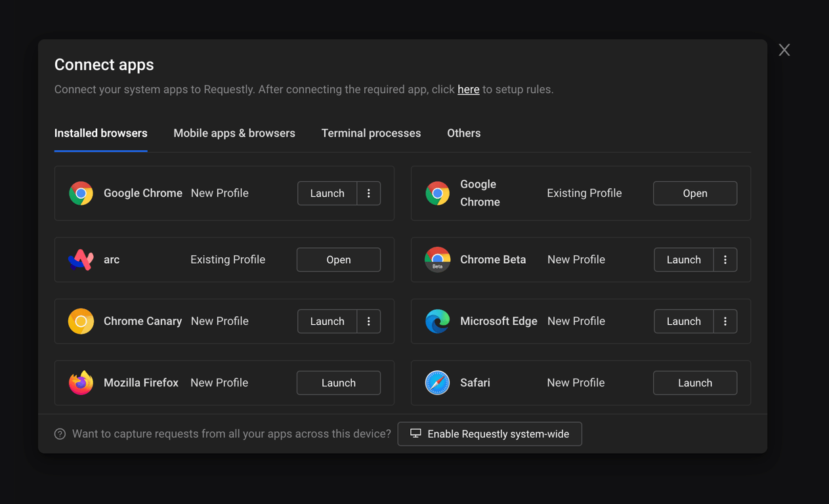Open more options for Microsoft Edge
Screen dimensions: 829x504
[x=725, y=322]
